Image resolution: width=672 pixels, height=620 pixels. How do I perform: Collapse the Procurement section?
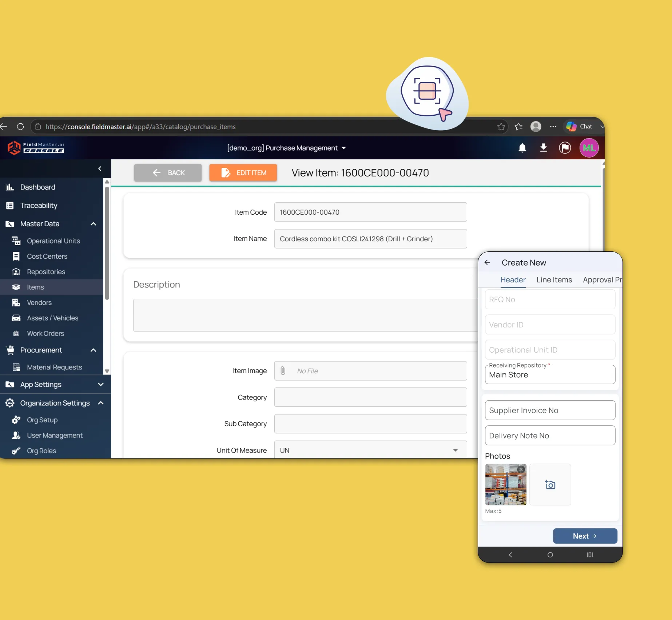click(x=93, y=350)
